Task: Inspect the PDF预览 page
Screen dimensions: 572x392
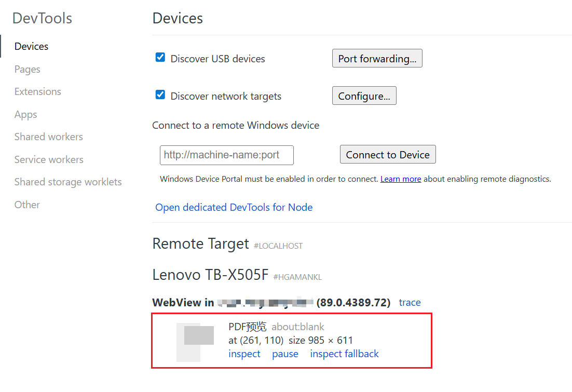Action: [244, 354]
